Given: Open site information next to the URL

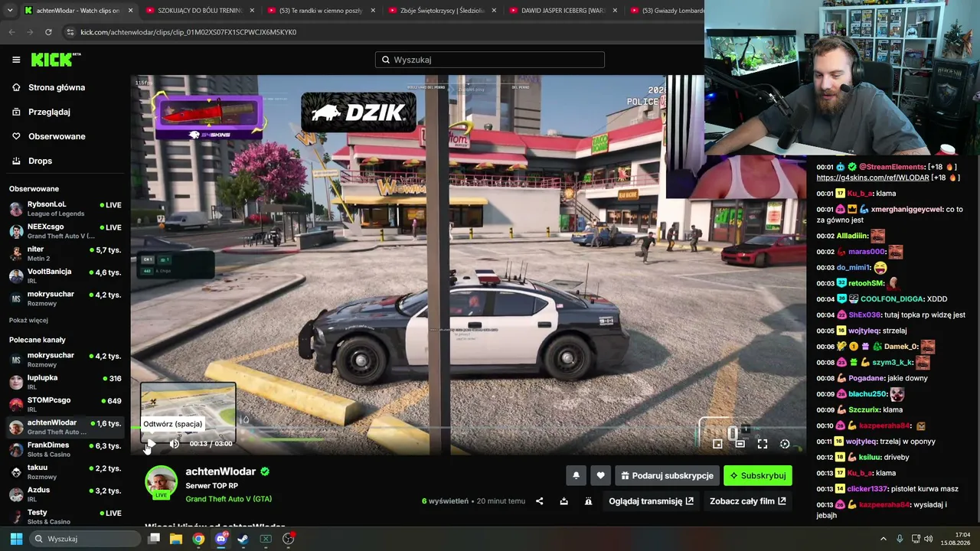Looking at the screenshot, I should (x=70, y=32).
